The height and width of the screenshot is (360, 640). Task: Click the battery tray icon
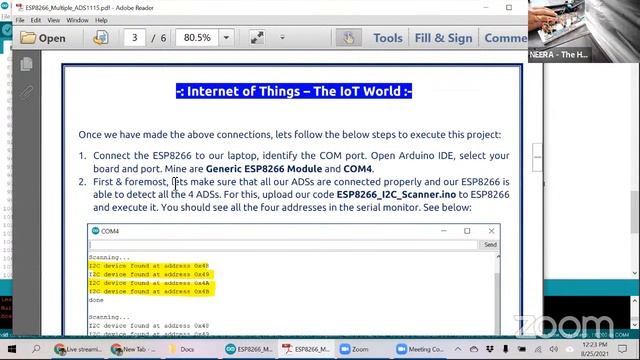click(522, 349)
